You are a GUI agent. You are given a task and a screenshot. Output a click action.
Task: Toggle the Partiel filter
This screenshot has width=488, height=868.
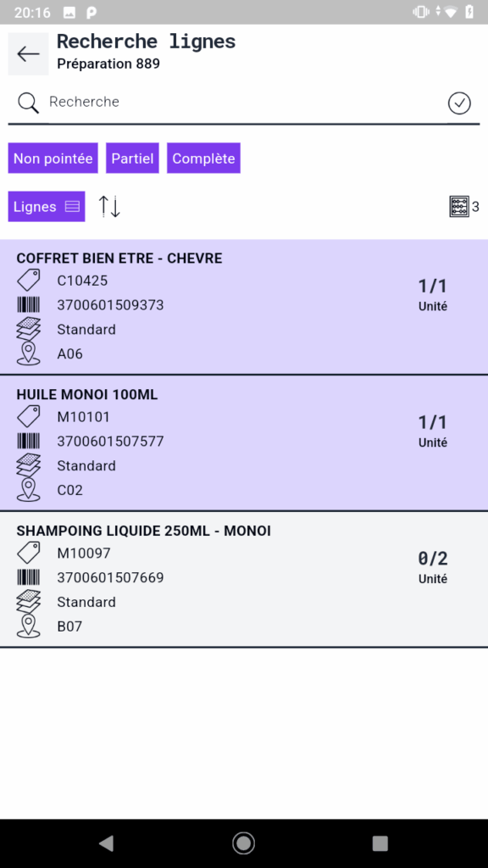(132, 159)
